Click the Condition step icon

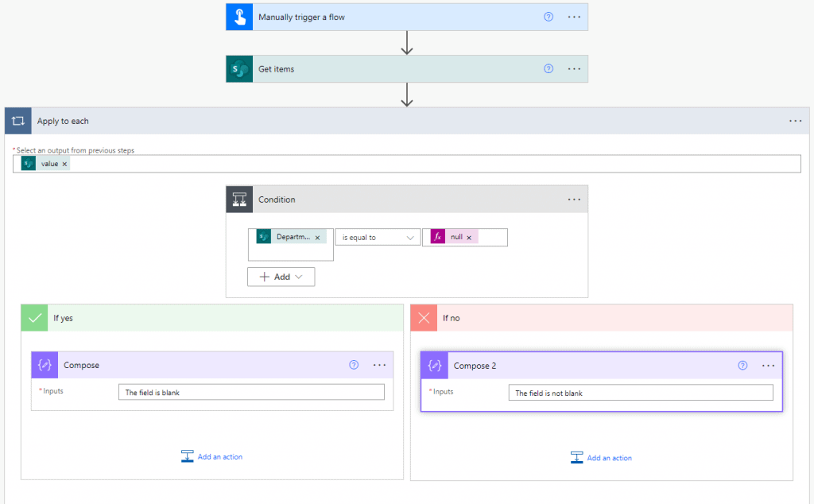[239, 200]
